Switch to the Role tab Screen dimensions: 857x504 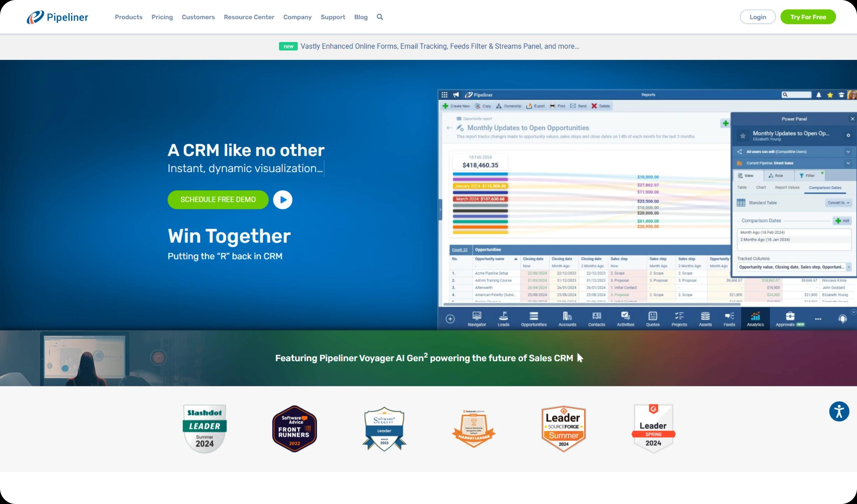tap(775, 176)
